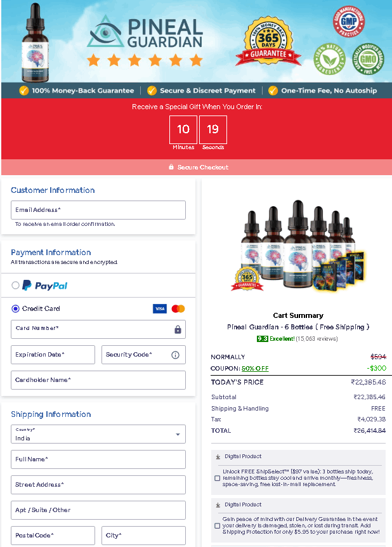This screenshot has height=547, width=392.
Task: Click the Visa card icon
Action: tap(160, 309)
